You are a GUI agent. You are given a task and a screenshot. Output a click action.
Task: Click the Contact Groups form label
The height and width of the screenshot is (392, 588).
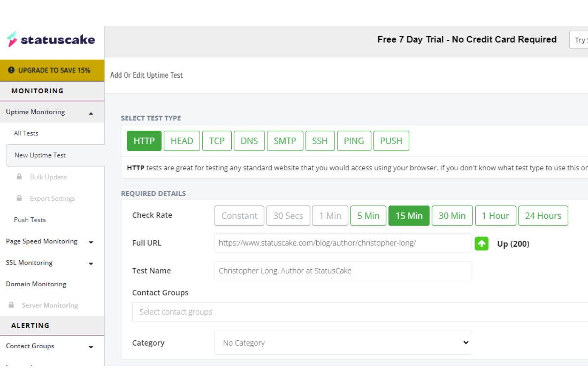coord(160,293)
